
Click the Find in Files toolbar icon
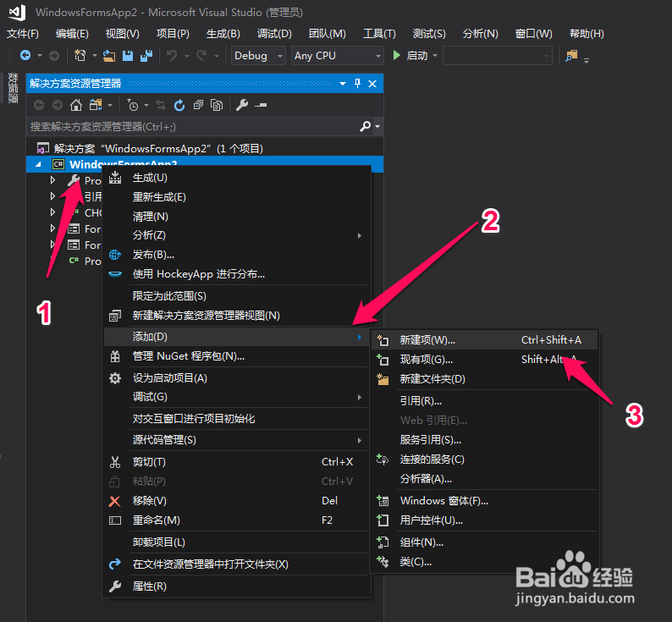pos(571,56)
